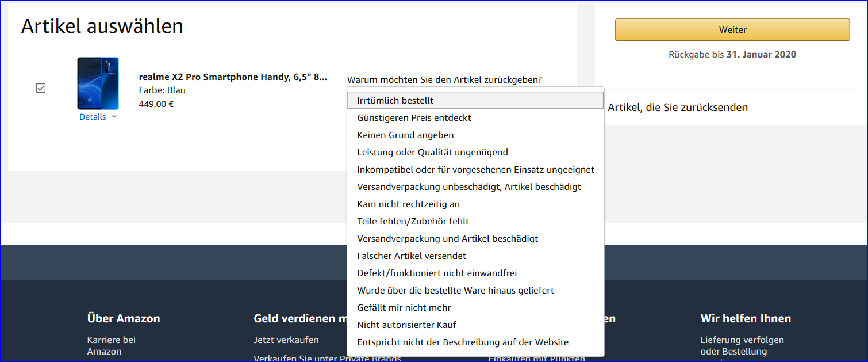
Task: Select 'Teile fehlen/Zubehör fehlt' option
Action: pyautogui.click(x=476, y=221)
